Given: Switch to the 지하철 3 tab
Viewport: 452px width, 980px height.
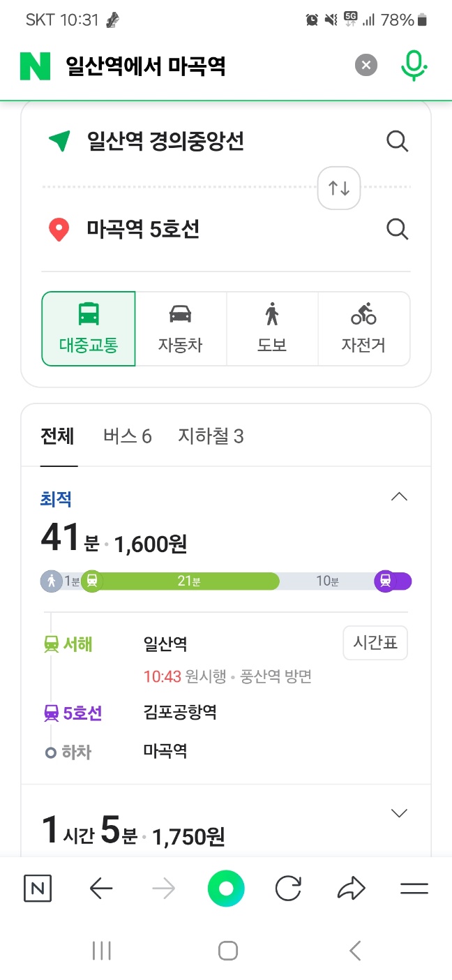Looking at the screenshot, I should click(210, 436).
